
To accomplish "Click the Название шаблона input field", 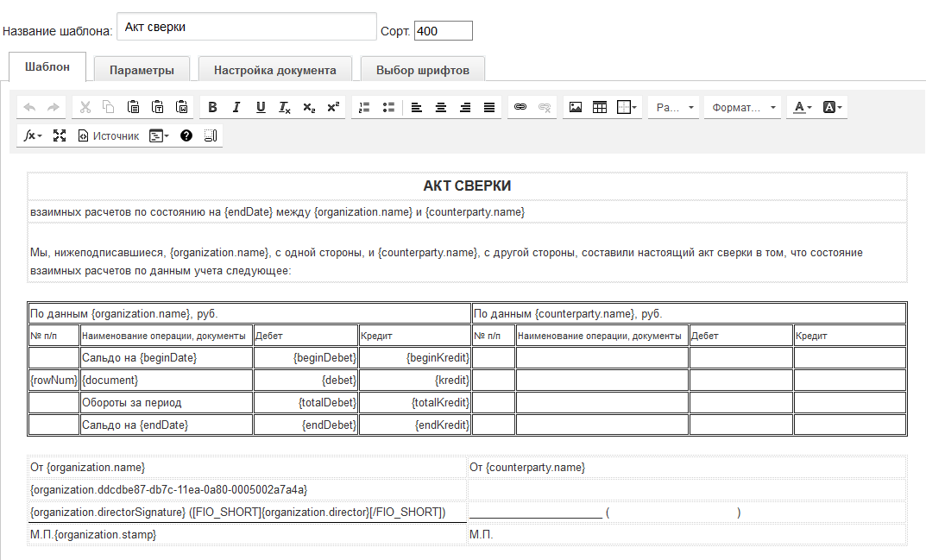I will coord(246,27).
